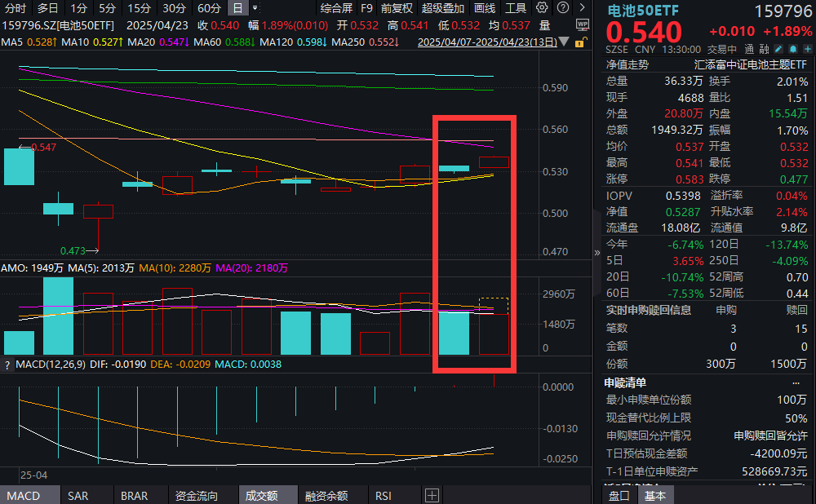Collapse the right panel with double-arrow handle

597,253
